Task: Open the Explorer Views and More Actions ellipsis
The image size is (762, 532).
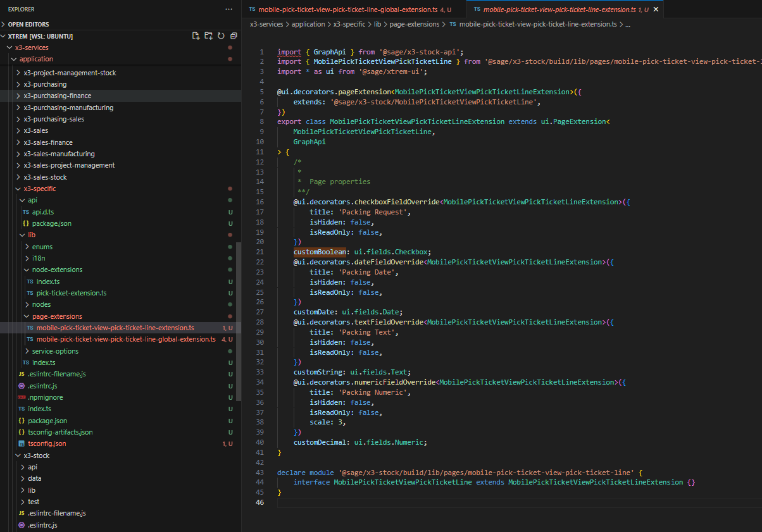Action: 228,9
